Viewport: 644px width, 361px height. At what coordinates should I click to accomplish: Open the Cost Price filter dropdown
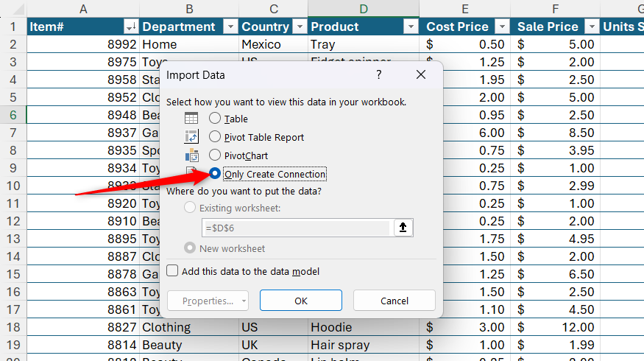[502, 27]
